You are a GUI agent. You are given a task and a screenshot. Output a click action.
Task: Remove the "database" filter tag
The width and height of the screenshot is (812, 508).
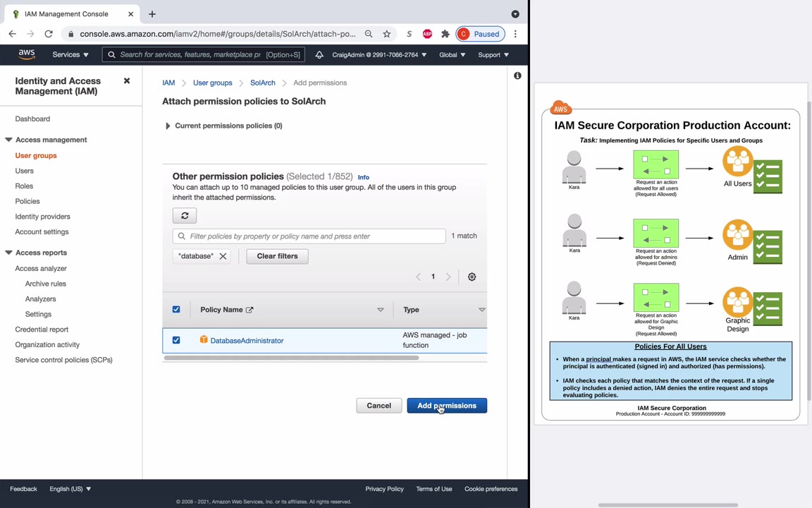[223, 256]
